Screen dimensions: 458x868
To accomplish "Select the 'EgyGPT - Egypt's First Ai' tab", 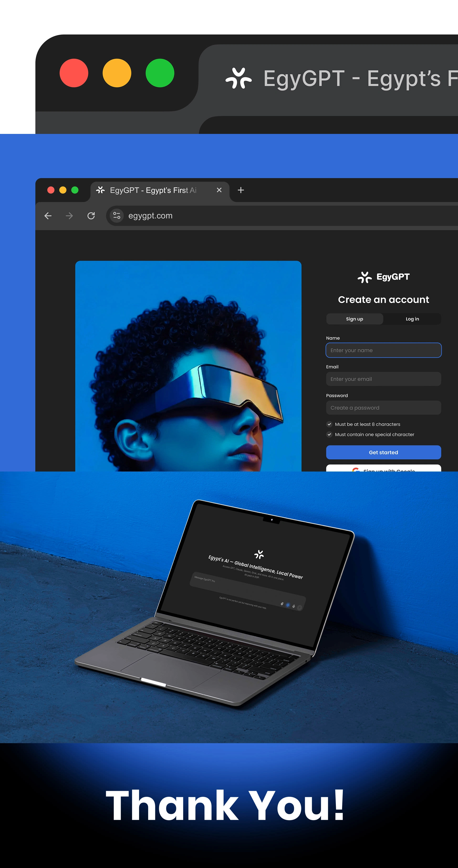I will click(x=153, y=190).
